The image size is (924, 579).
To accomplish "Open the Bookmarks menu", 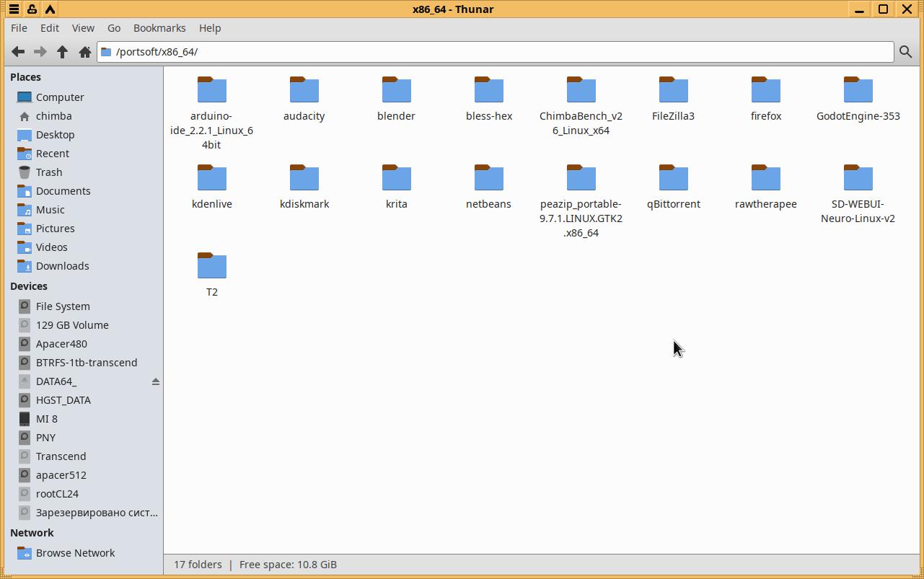I will tap(159, 28).
